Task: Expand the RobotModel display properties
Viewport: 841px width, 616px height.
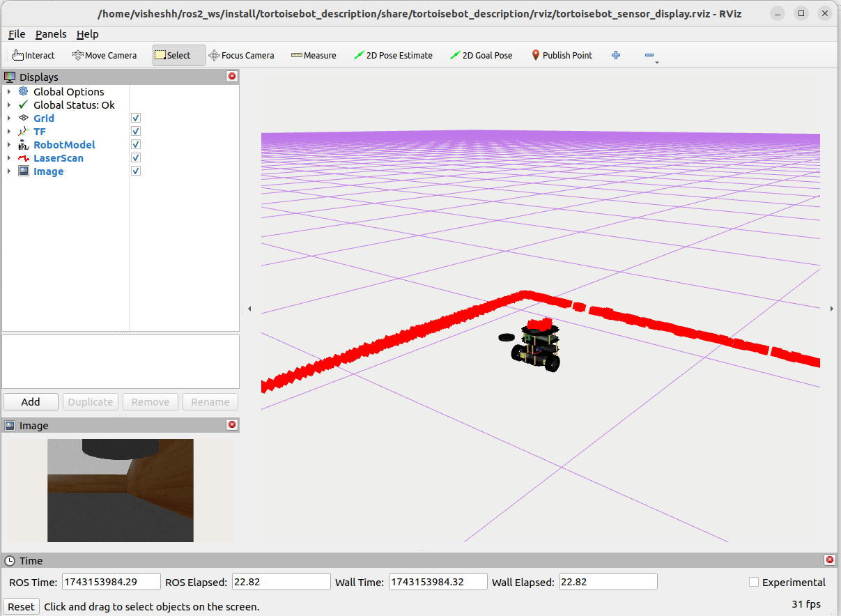Action: [9, 144]
